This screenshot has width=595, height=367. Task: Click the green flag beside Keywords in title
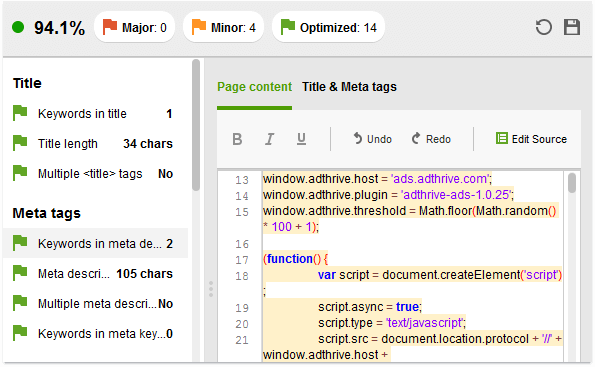pyautogui.click(x=20, y=113)
